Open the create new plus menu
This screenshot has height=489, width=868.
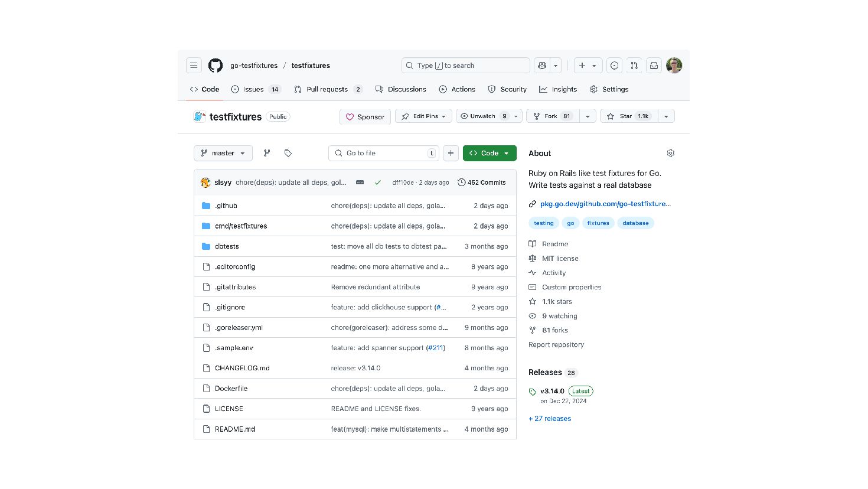(x=588, y=66)
